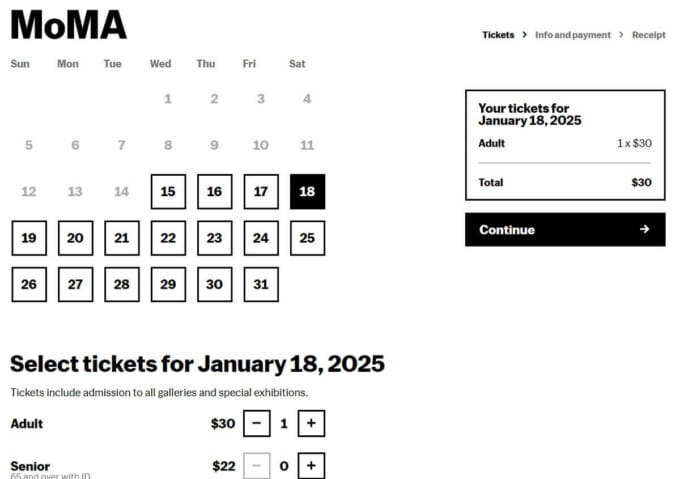680x479 pixels.
Task: Choose January 26 as visit date
Action: (x=28, y=284)
